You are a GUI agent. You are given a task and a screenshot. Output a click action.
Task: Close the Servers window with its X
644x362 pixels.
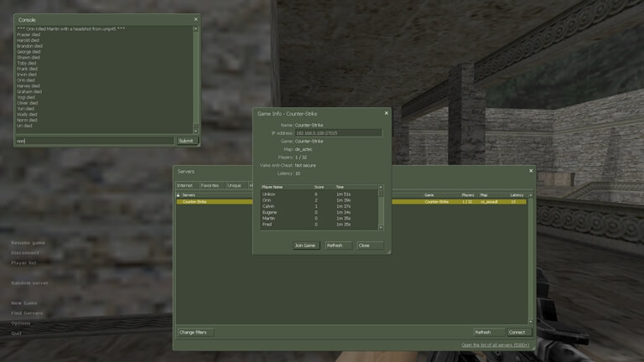[531, 171]
